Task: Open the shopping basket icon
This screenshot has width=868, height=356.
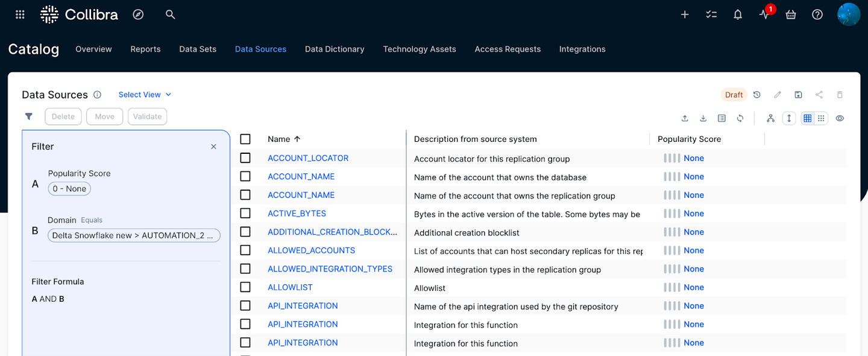Action: [790, 14]
